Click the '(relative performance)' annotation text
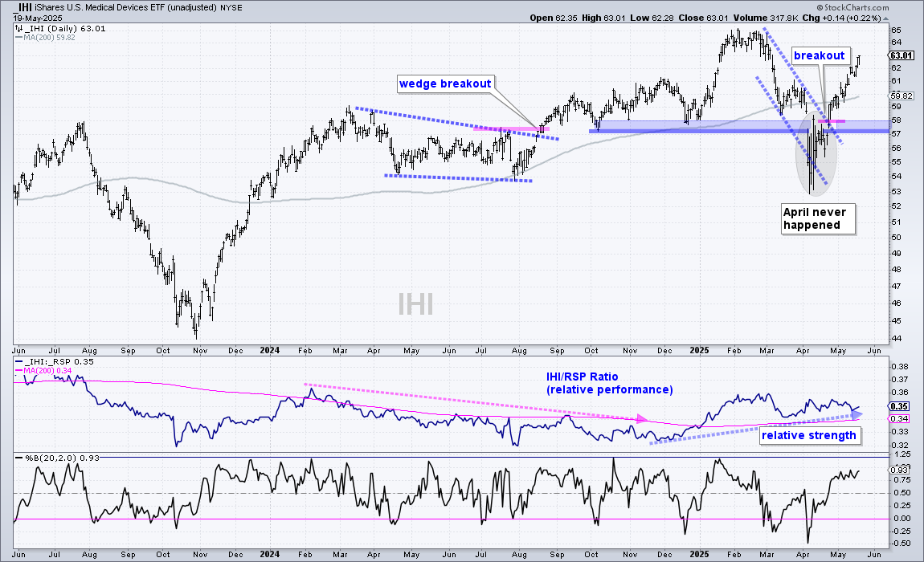This screenshot has height=562, width=924. pyautogui.click(x=609, y=389)
